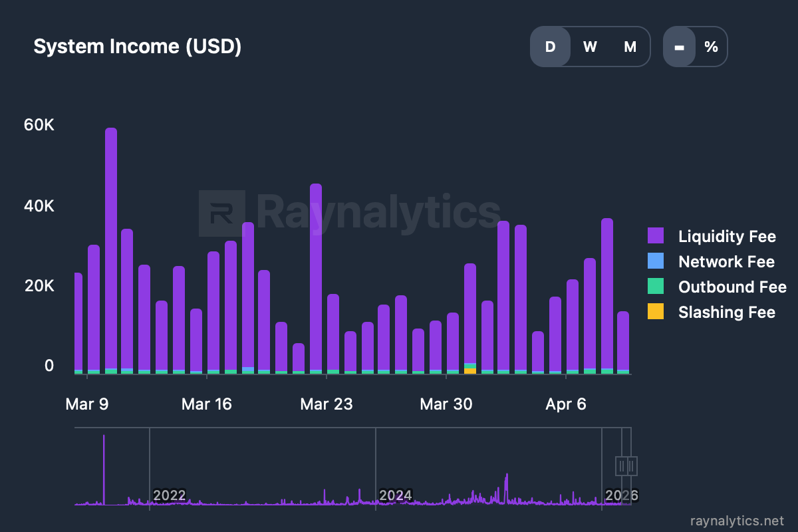Select the D daily granularity tab

click(551, 47)
